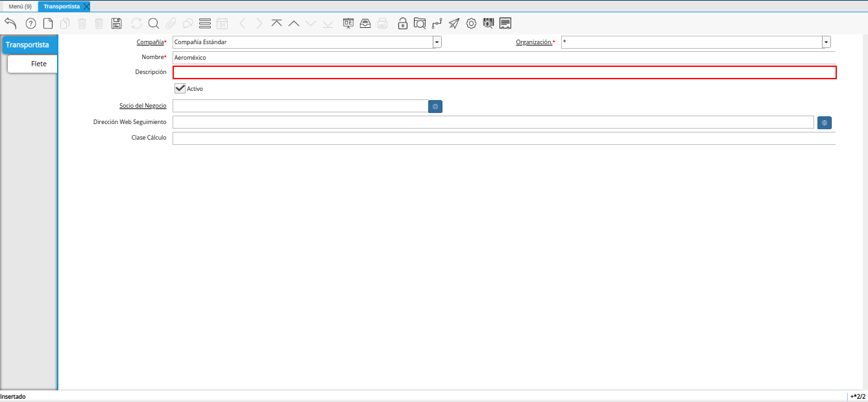This screenshot has height=402, width=868.
Task: Open the report presentation icon
Action: point(348,23)
